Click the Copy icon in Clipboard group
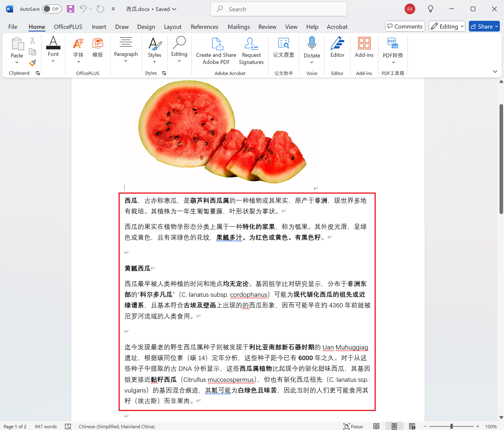The width and height of the screenshot is (504, 430). (32, 51)
